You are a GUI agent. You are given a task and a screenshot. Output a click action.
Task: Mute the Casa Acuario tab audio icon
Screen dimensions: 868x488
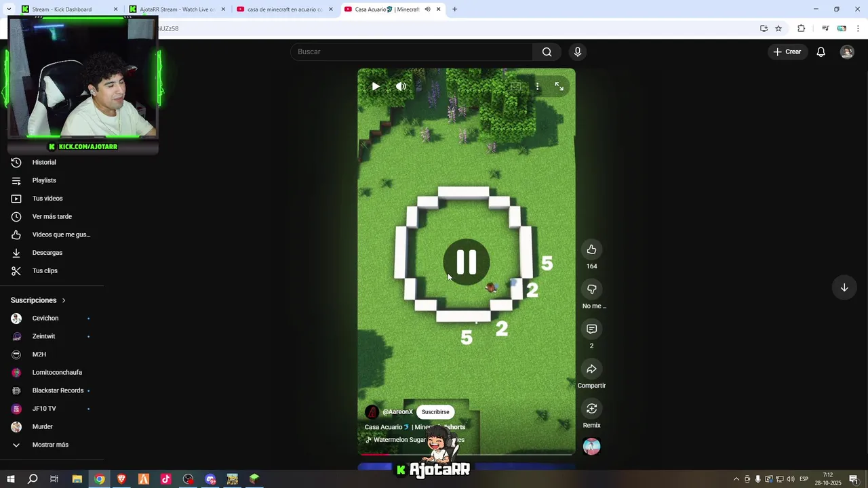pos(427,9)
